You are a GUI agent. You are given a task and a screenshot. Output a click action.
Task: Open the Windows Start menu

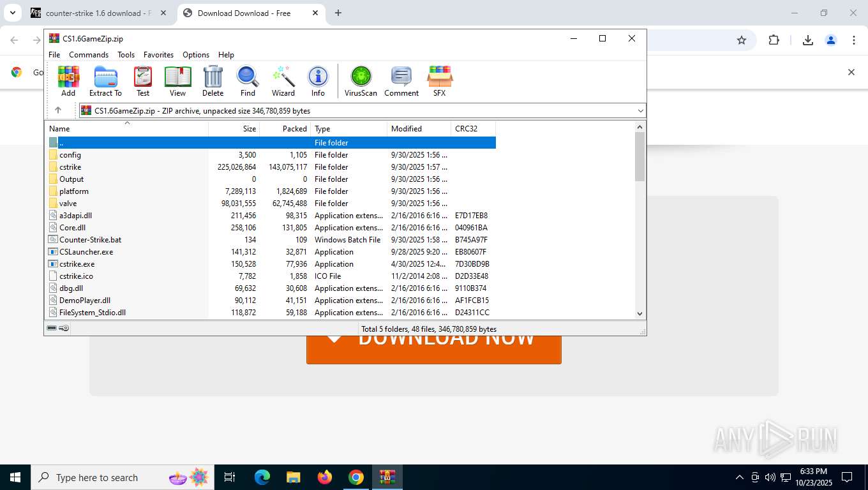click(15, 477)
